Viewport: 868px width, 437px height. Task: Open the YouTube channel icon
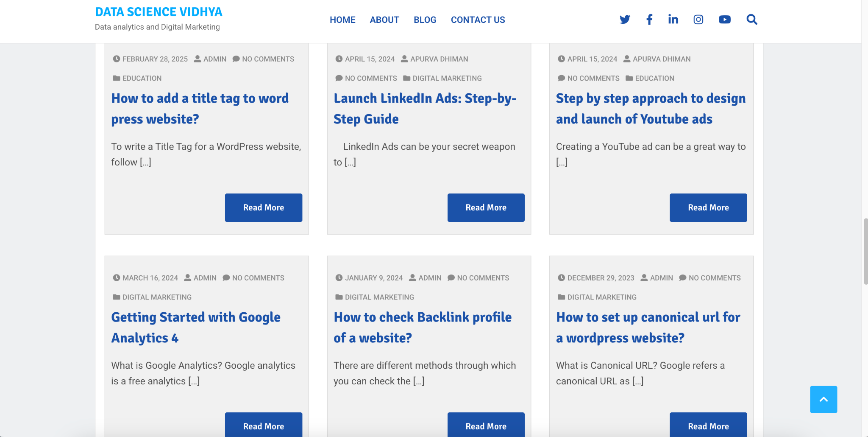point(724,19)
